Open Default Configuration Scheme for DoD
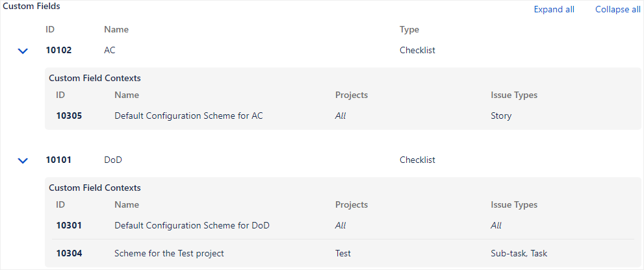This screenshot has width=644, height=270. pyautogui.click(x=192, y=226)
